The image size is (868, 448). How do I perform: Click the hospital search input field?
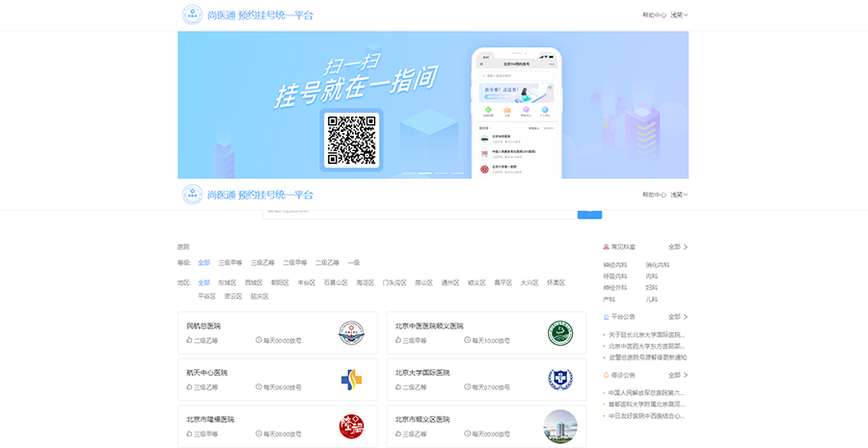tap(420, 214)
